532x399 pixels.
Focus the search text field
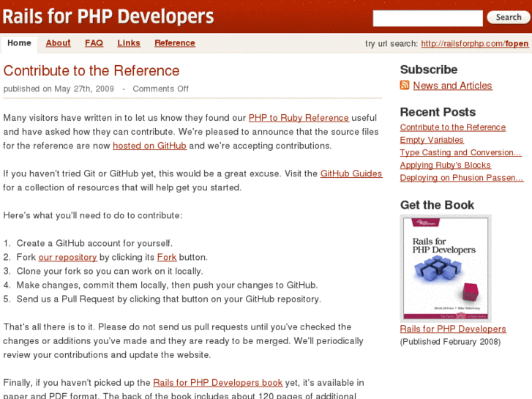(427, 18)
